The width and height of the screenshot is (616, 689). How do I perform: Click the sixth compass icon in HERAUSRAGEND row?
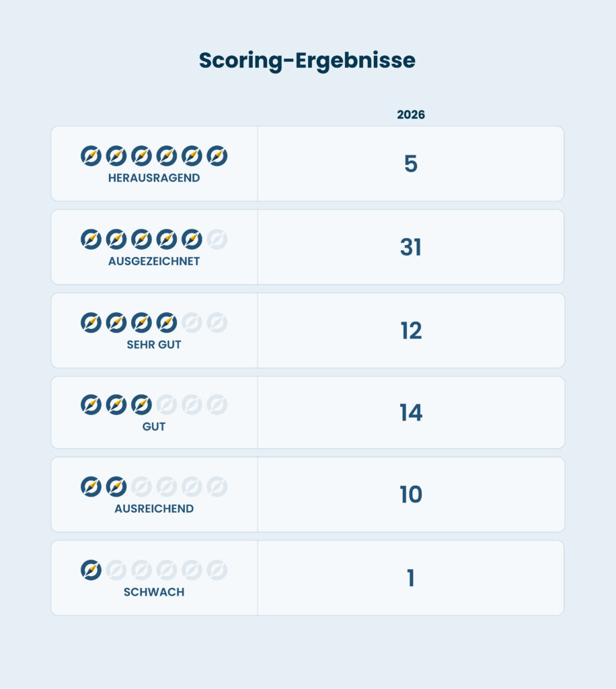pyautogui.click(x=217, y=156)
